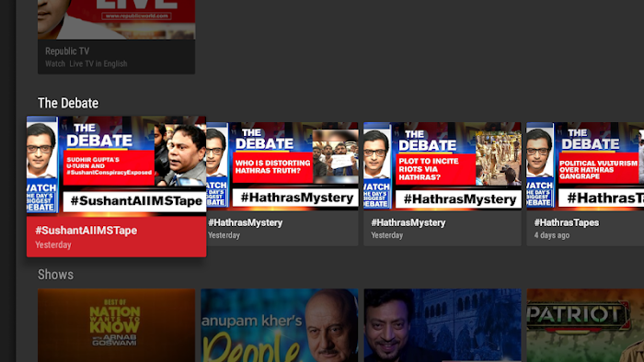Click 'Yesterday' under #SushantAIIMSTape

[53, 244]
